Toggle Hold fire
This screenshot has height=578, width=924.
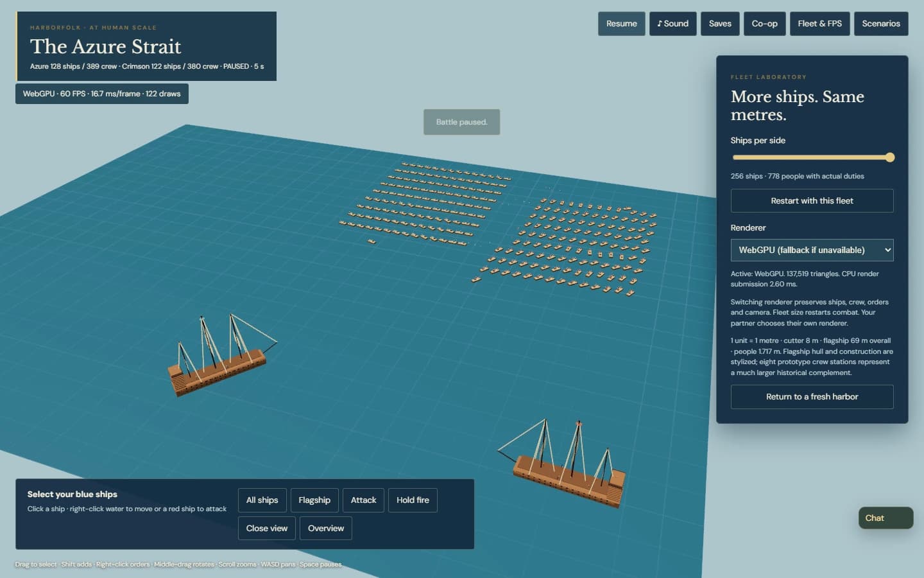point(413,500)
